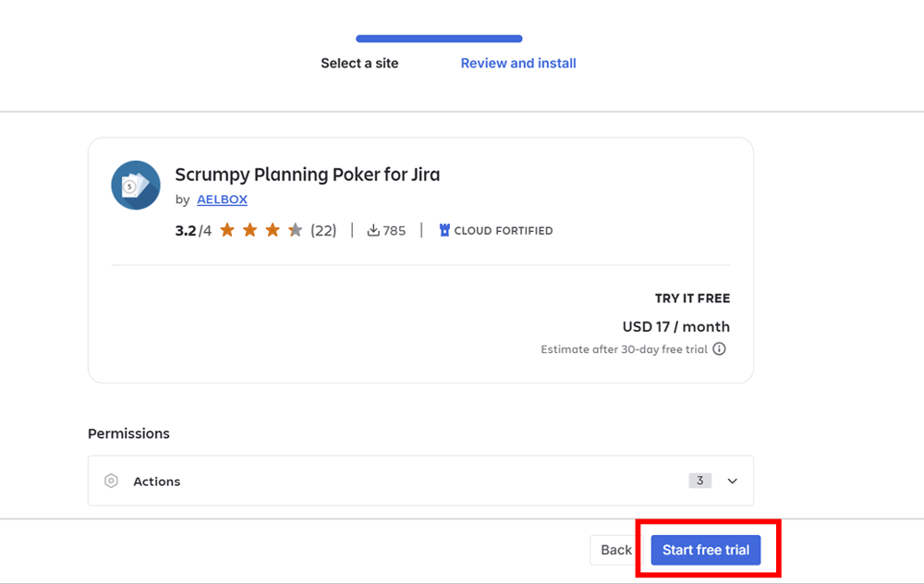The width and height of the screenshot is (924, 584).
Task: Expand the Actions permissions chevron
Action: tap(733, 481)
